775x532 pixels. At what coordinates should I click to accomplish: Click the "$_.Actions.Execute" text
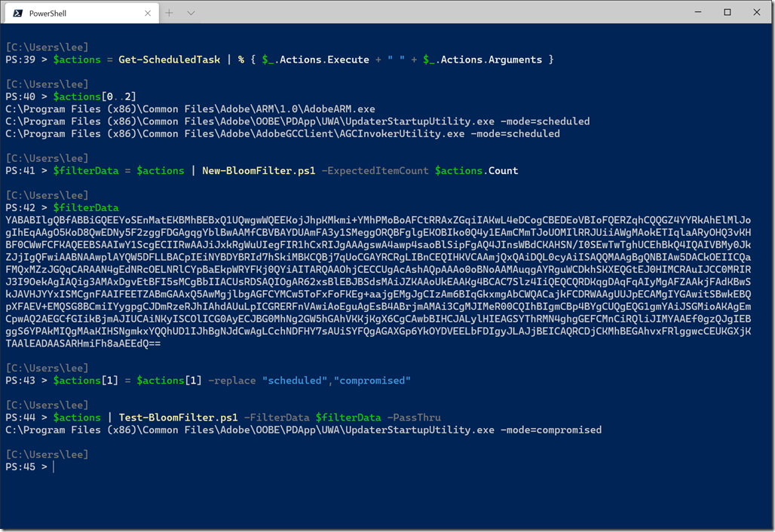315,60
